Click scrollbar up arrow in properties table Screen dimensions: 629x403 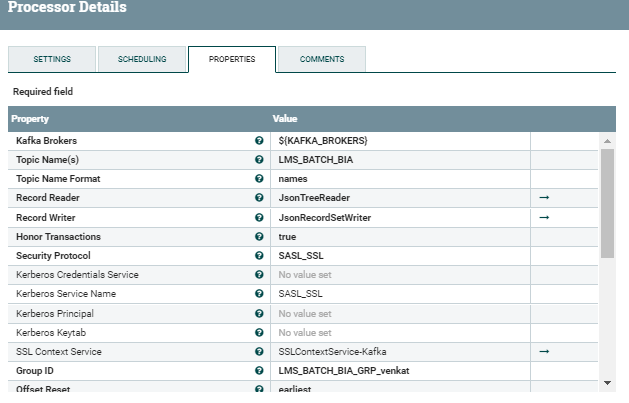[607, 141]
